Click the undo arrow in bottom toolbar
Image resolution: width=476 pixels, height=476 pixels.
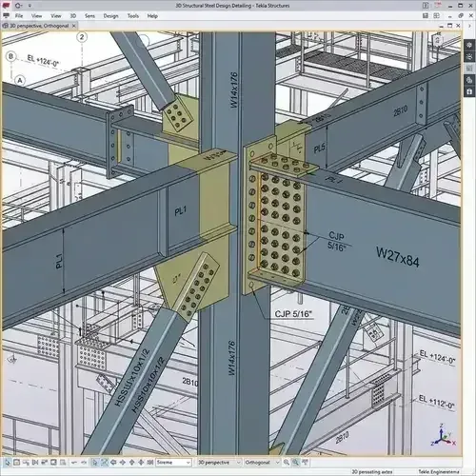coord(74,463)
